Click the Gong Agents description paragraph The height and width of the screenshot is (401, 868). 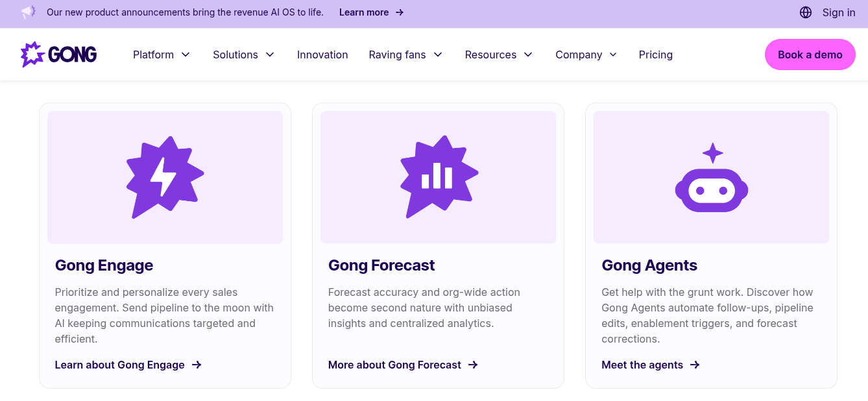(x=707, y=315)
